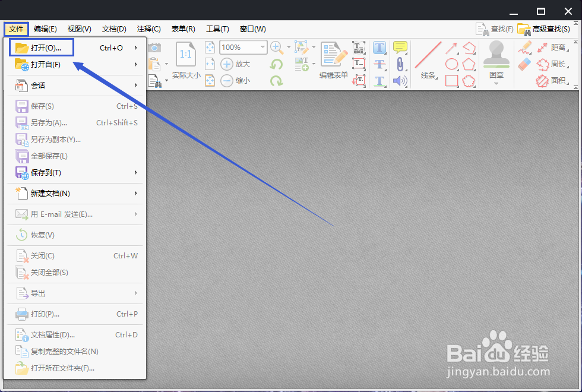582x392 pixels.
Task: Select the polyline shape tool
Action: [x=469, y=48]
